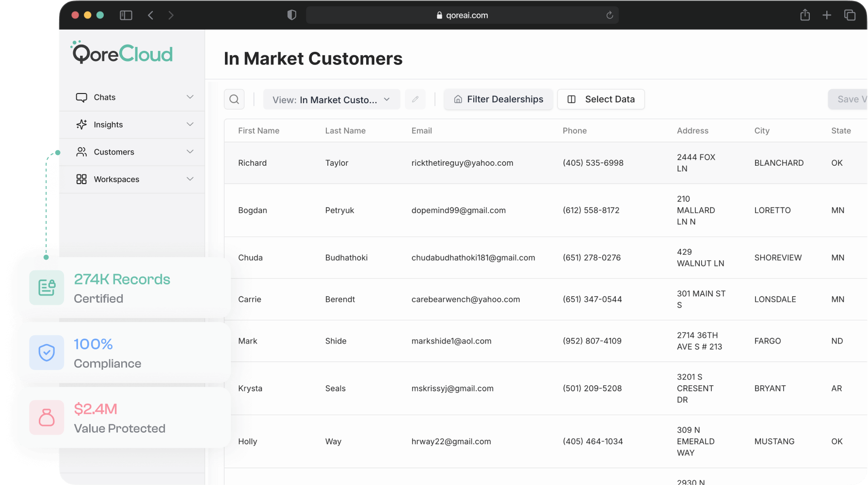Screen dimensions: 868x485
Task: Click the qoreai.com address bar
Action: click(462, 16)
